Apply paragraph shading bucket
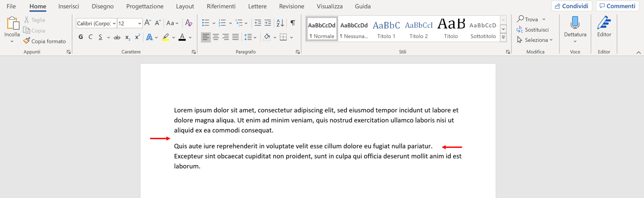644x198 pixels. point(267,37)
